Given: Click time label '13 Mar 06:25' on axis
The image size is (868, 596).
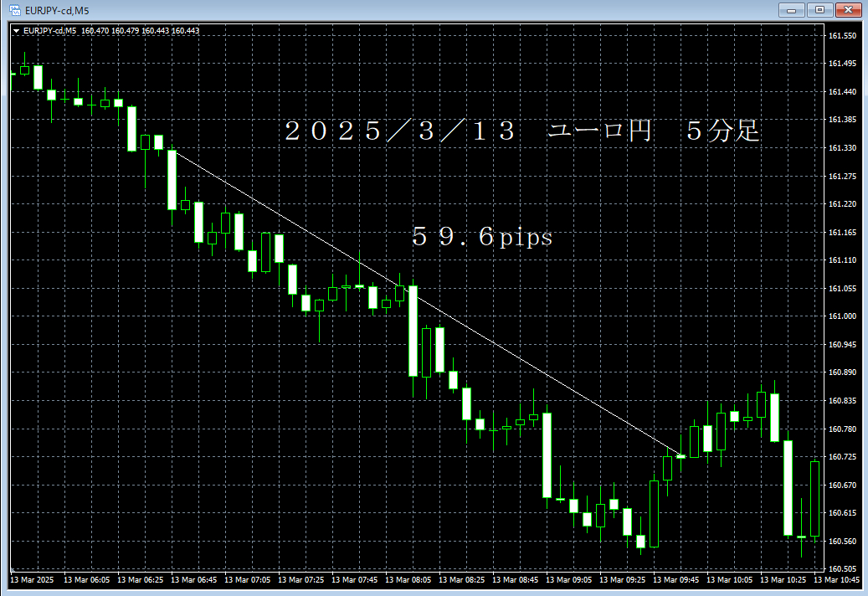Looking at the screenshot, I should coord(140,580).
